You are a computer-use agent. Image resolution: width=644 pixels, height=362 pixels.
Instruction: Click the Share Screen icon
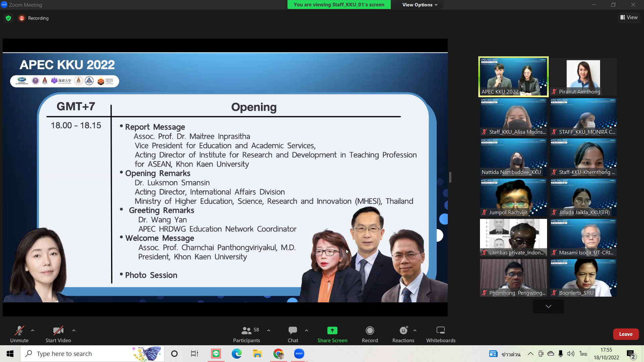332,330
